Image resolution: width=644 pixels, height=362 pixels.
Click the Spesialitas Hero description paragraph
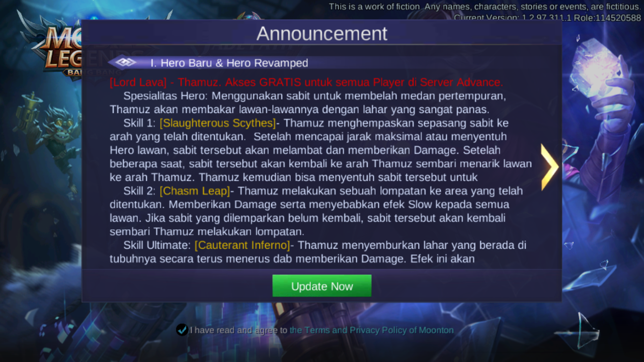[308, 103]
